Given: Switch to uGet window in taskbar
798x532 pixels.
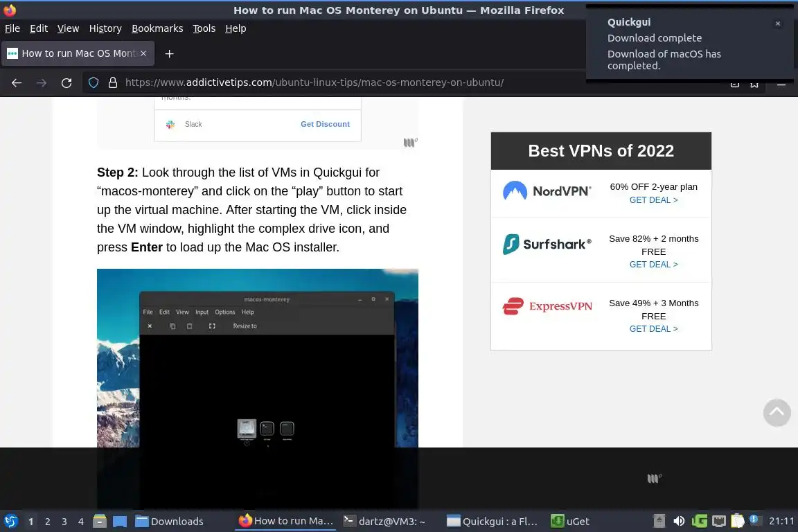Looking at the screenshot, I should click(570, 521).
